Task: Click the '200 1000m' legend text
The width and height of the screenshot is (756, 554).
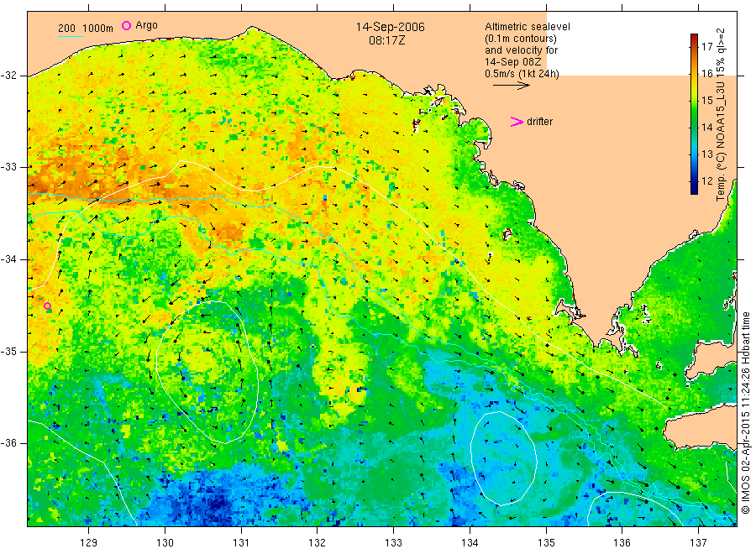Action: [86, 29]
